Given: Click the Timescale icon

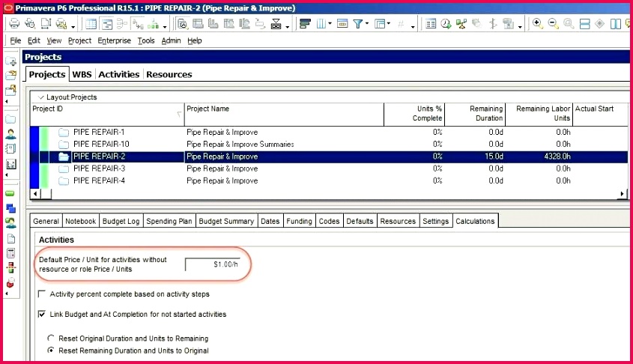Looking at the screenshot, I should click(342, 24).
